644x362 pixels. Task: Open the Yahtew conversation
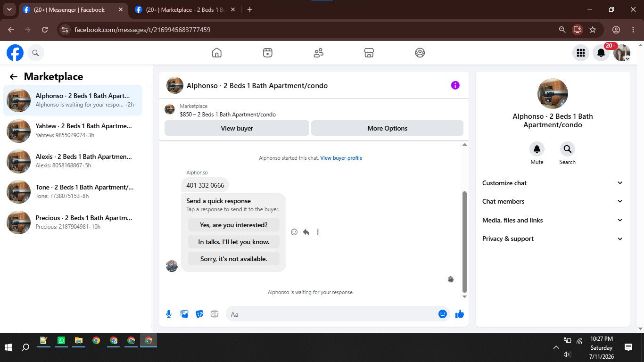pos(73,131)
